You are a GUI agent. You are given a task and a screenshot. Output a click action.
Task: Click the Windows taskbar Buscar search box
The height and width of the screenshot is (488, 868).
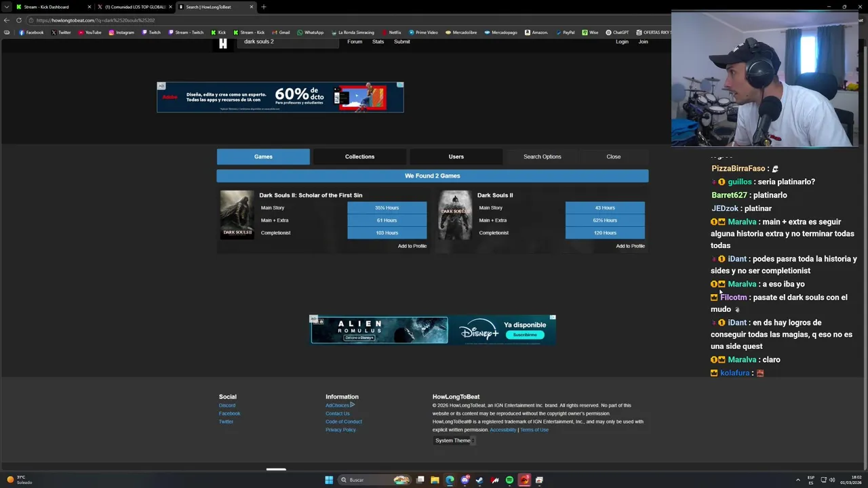tap(374, 480)
